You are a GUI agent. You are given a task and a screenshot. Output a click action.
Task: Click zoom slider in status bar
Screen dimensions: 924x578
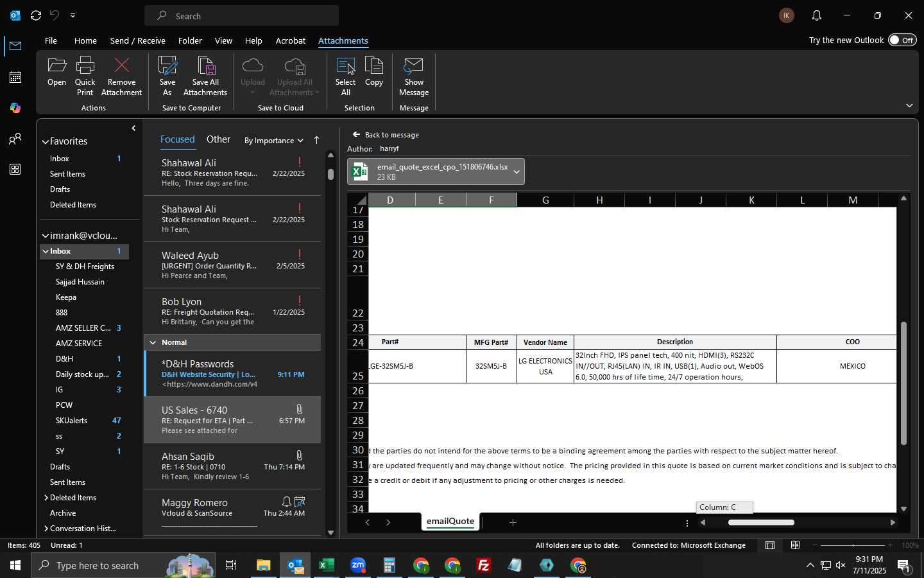(x=853, y=545)
